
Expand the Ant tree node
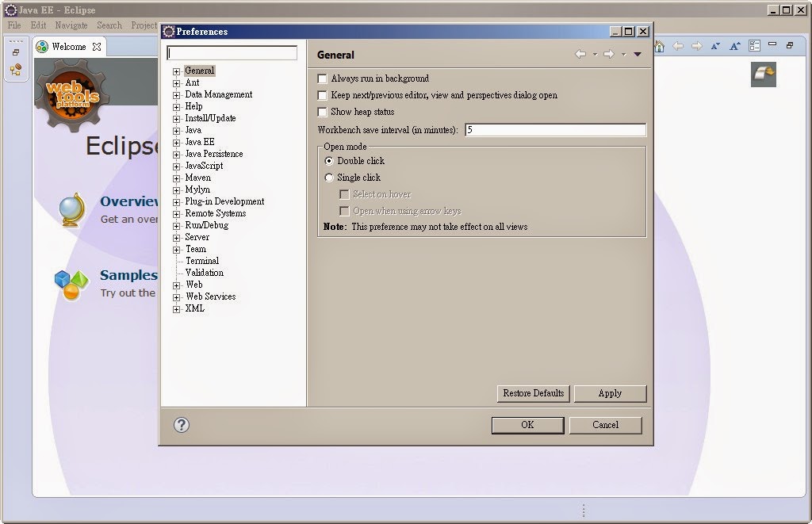[x=176, y=83]
